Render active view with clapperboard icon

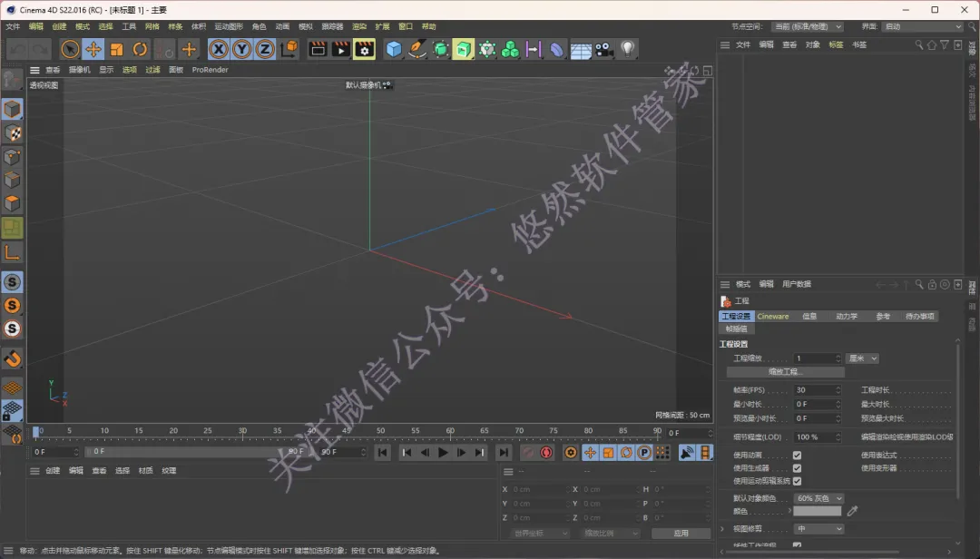pos(318,49)
